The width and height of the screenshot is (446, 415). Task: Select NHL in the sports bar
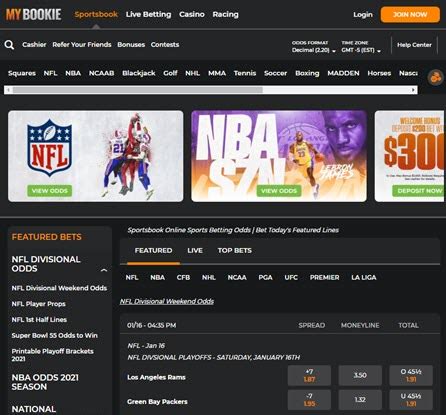coord(192,73)
